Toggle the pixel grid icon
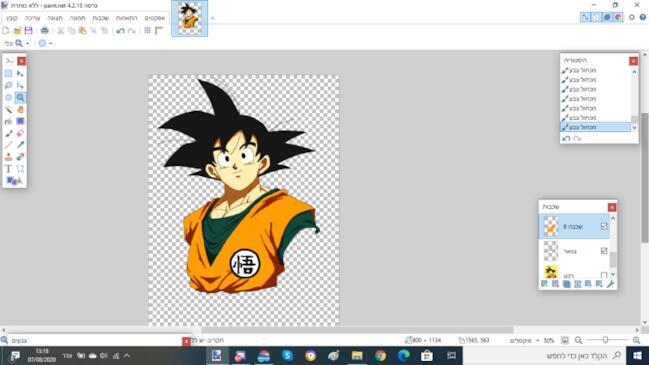Viewport: 649px width, 365px height. [147, 31]
